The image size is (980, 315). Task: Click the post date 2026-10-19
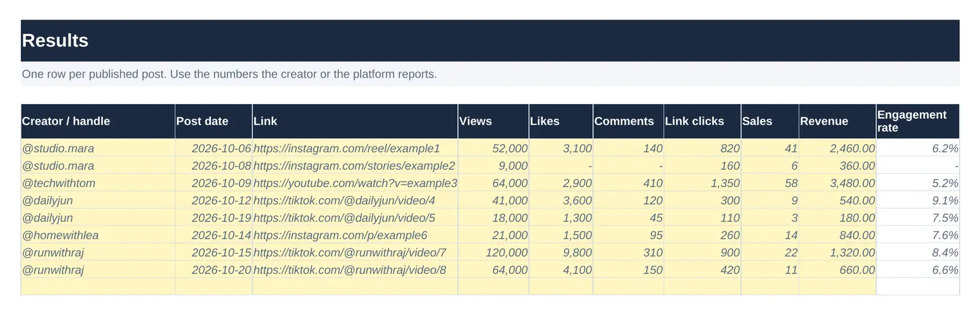pyautogui.click(x=214, y=218)
